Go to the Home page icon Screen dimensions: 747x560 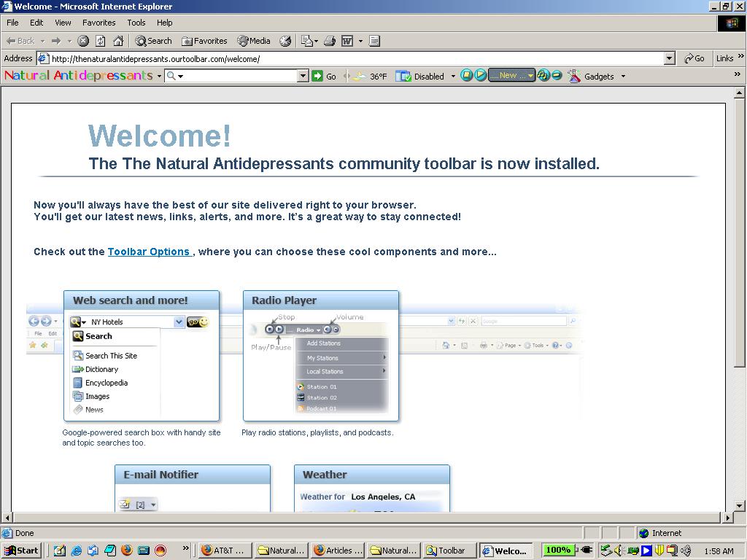tap(118, 41)
